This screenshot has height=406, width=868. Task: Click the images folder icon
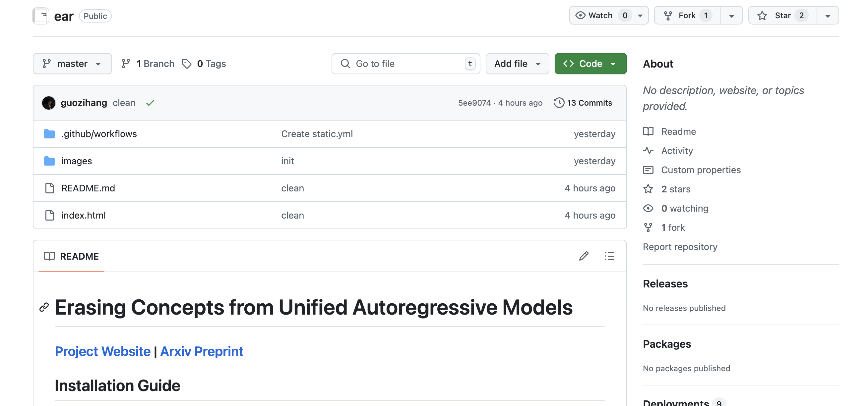(49, 161)
